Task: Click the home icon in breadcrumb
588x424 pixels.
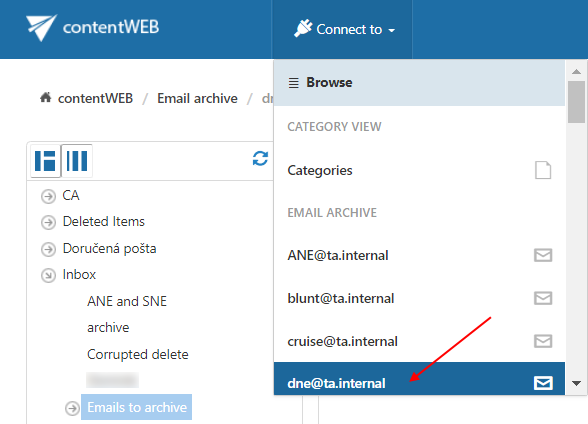Action: coord(45,97)
